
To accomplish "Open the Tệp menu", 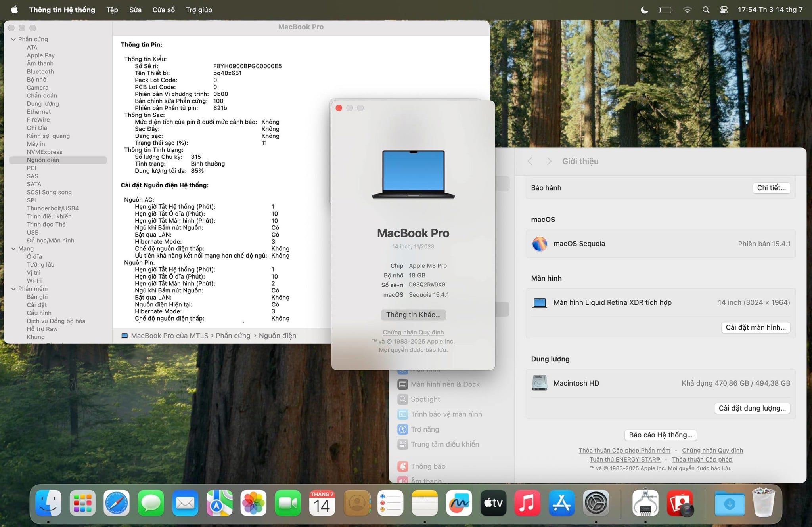I will [112, 10].
